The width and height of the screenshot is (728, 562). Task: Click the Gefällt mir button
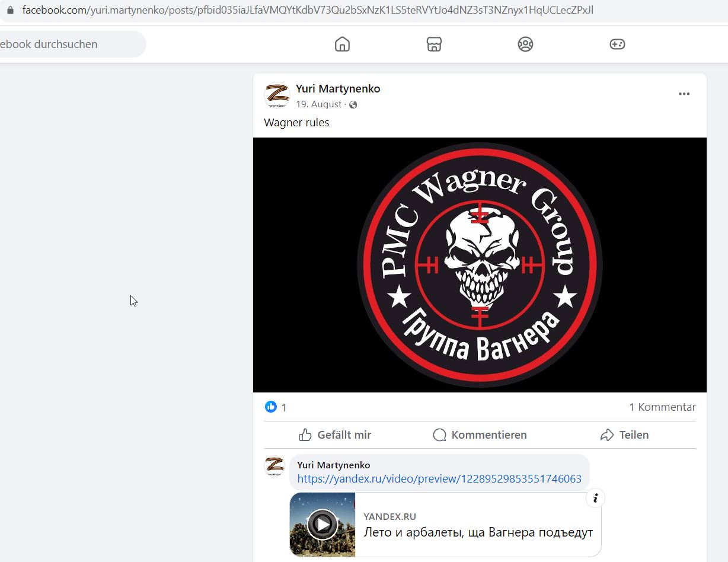point(335,435)
